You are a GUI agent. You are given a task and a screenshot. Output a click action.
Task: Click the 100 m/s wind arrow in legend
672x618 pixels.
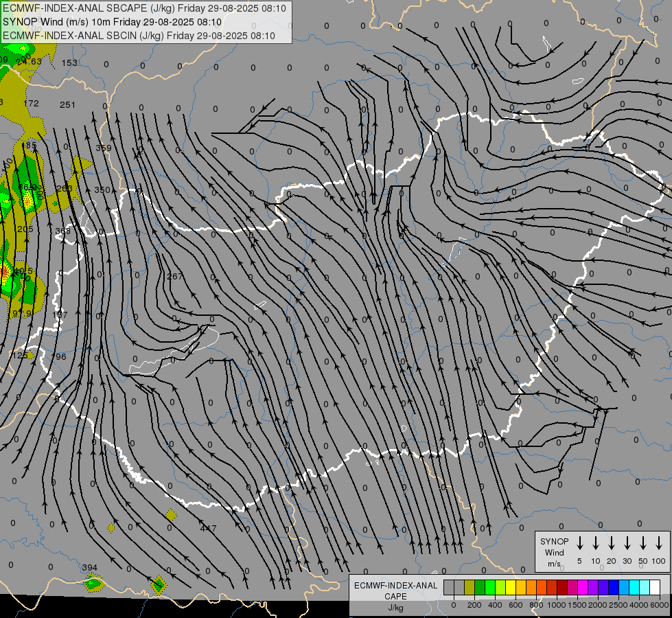[659, 543]
